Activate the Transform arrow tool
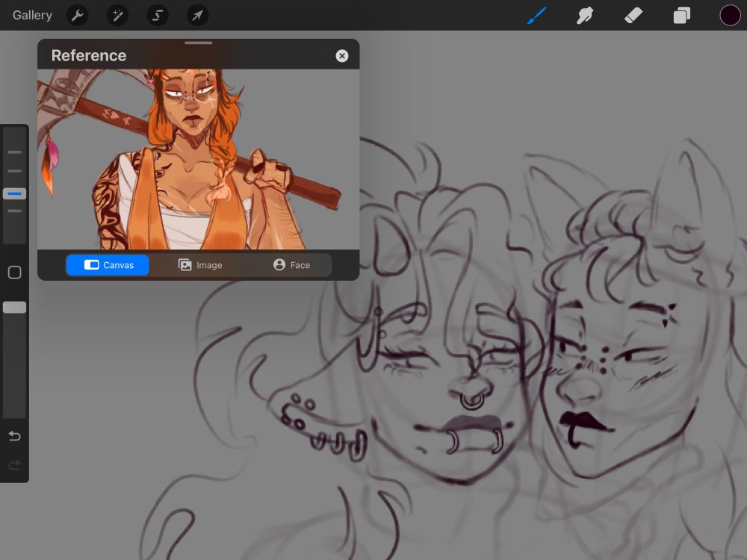The height and width of the screenshot is (560, 747). coord(197,15)
